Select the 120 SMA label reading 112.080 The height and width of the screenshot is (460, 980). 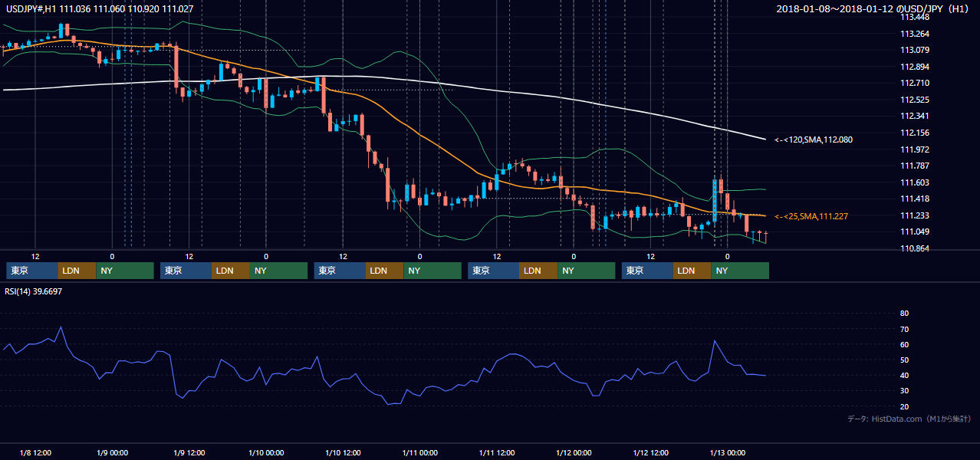coord(813,140)
